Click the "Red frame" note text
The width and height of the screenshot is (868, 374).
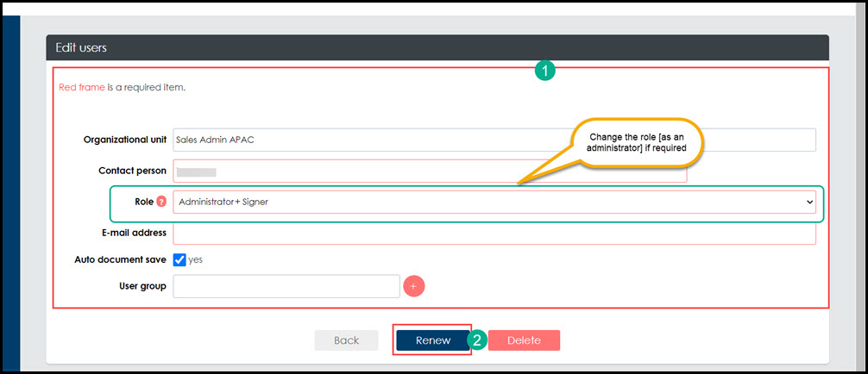click(82, 87)
